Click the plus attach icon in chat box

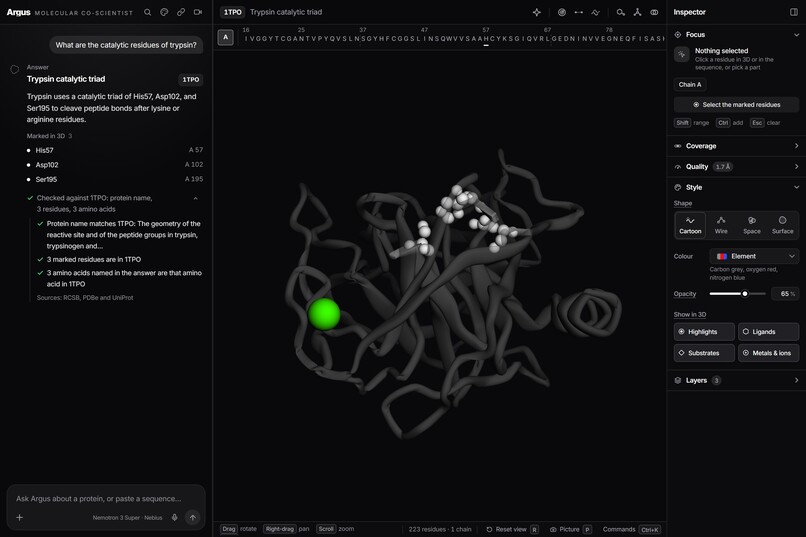click(x=20, y=517)
